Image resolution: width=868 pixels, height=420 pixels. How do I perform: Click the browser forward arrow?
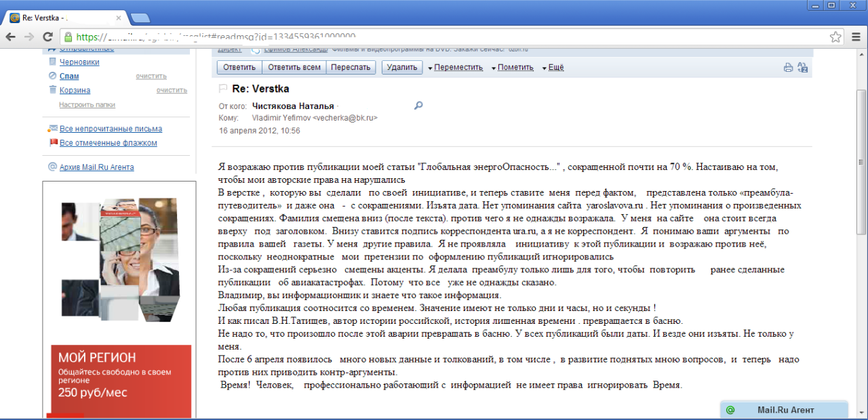[29, 37]
